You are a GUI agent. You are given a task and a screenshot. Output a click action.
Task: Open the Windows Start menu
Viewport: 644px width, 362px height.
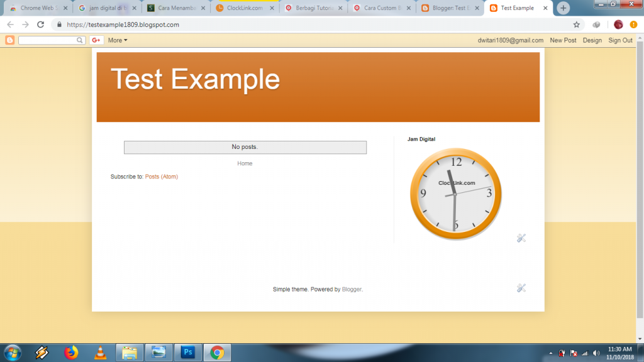pos(13,353)
